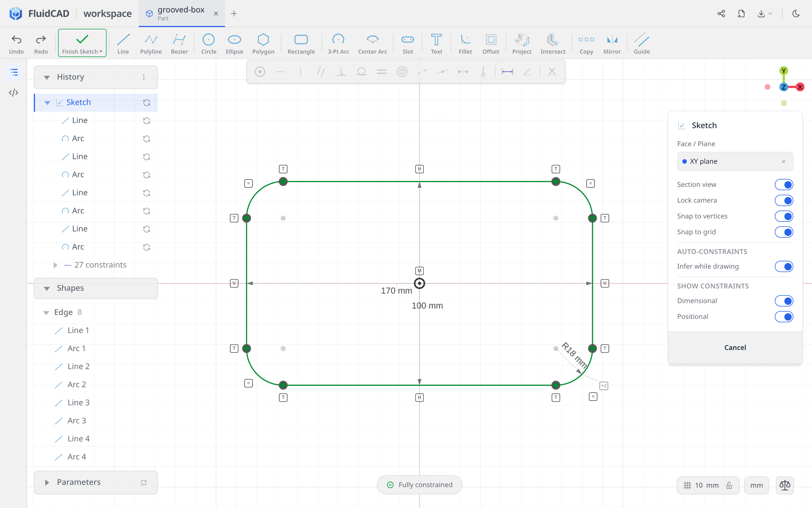Image resolution: width=812 pixels, height=508 pixels.
Task: Select the Slot tool
Action: 408,44
